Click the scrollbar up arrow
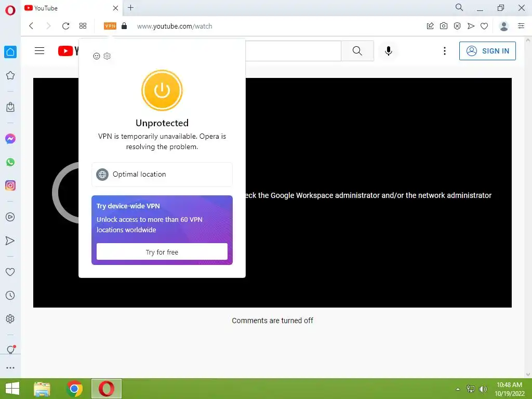 (x=528, y=40)
